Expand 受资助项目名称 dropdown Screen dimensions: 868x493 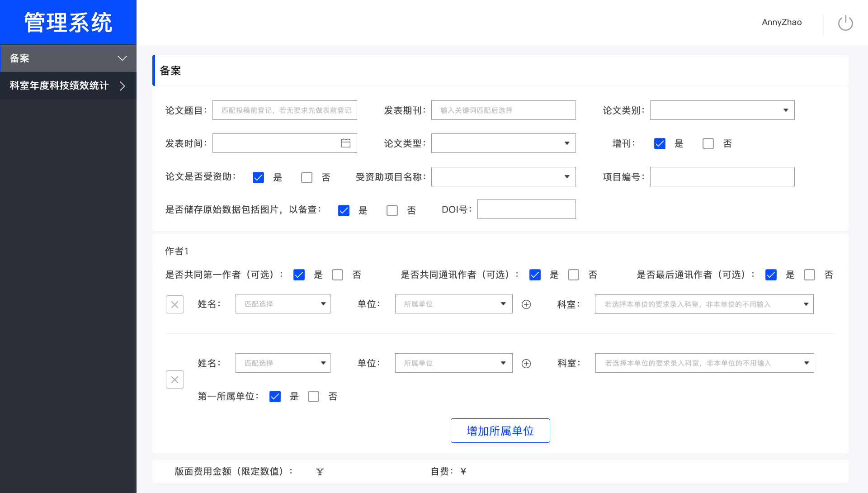(x=503, y=177)
